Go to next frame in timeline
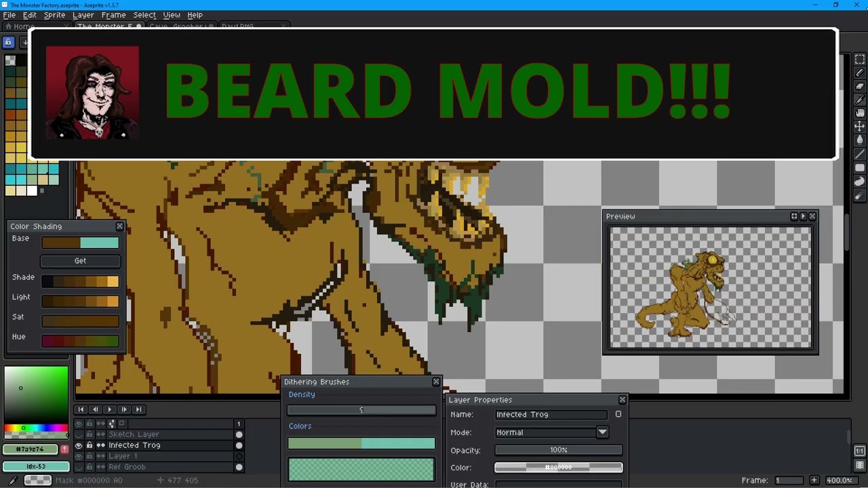Screen dimensions: 868x488 123,409
